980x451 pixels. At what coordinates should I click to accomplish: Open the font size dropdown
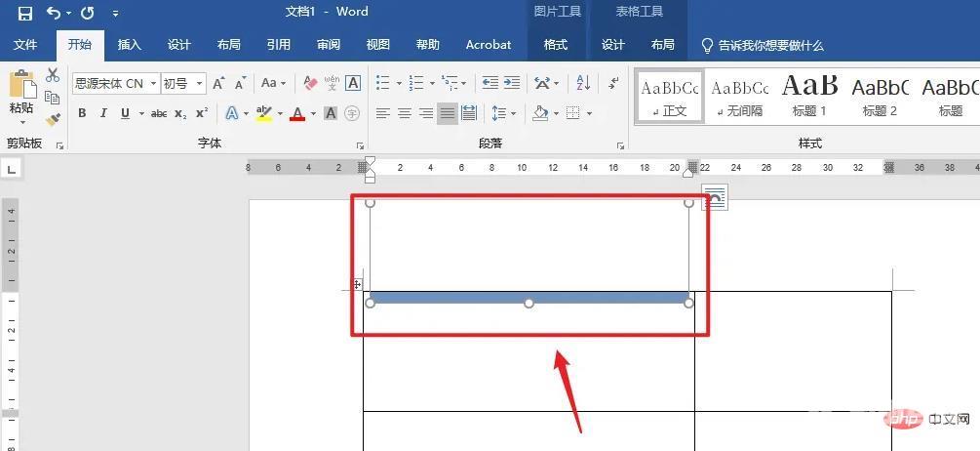199,84
